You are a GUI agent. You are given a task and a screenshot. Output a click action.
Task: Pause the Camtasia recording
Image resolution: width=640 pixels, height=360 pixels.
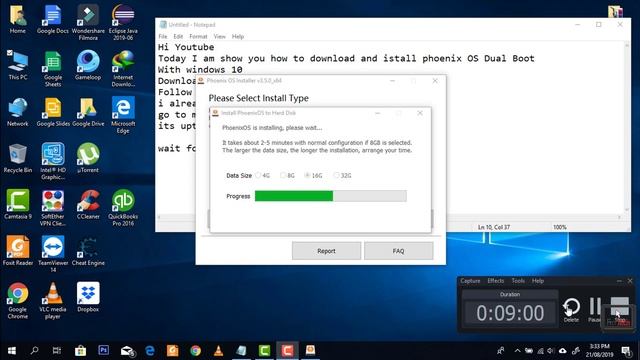(595, 310)
